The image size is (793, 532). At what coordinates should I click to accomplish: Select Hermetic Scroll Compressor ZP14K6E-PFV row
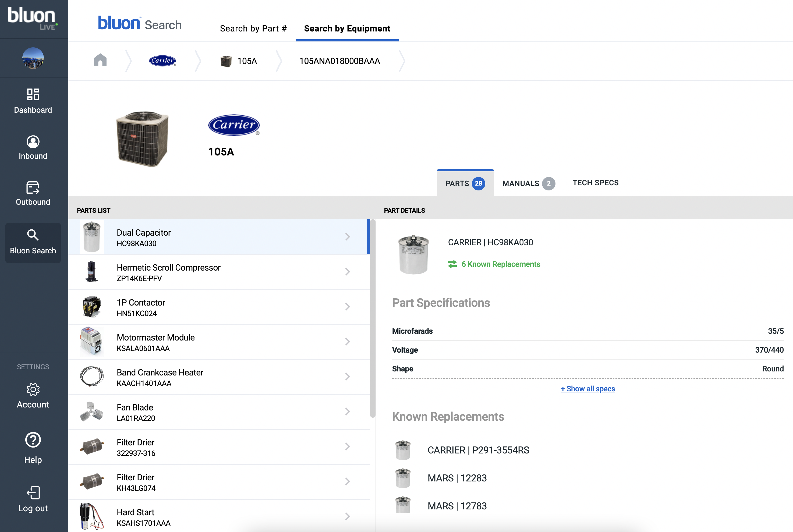pyautogui.click(x=219, y=272)
